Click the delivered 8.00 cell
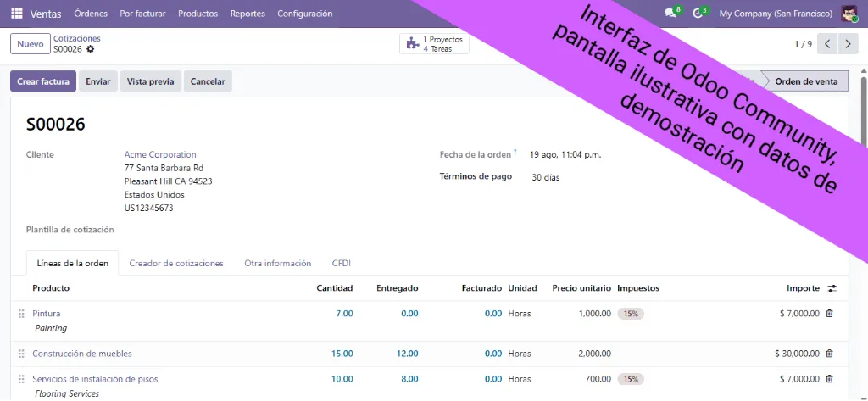Viewport: 868px width, 401px height. point(409,379)
